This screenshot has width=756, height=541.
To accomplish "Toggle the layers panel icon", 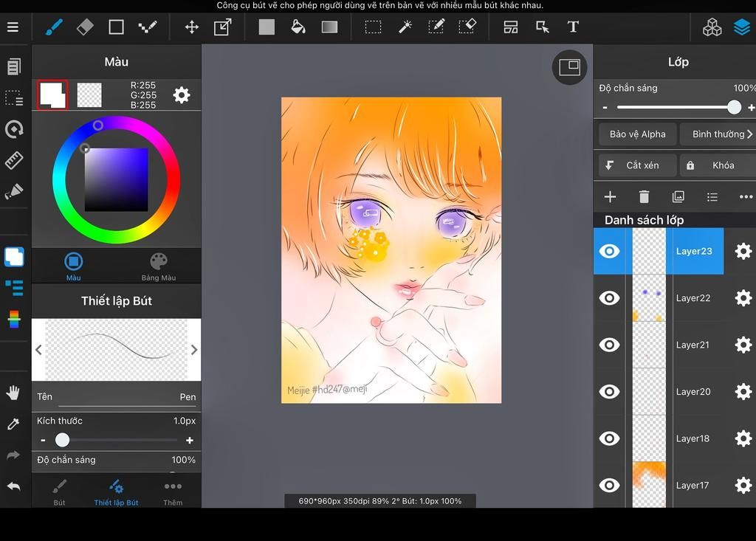I will (743, 27).
